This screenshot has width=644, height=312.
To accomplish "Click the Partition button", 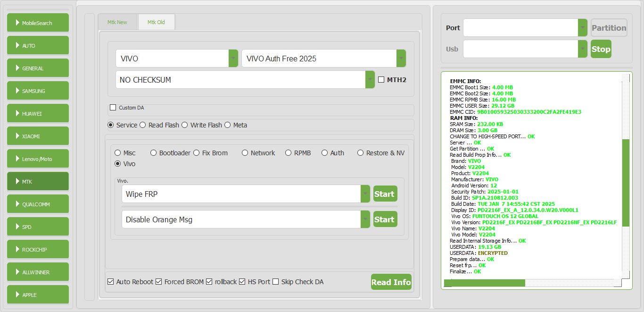I will [609, 28].
